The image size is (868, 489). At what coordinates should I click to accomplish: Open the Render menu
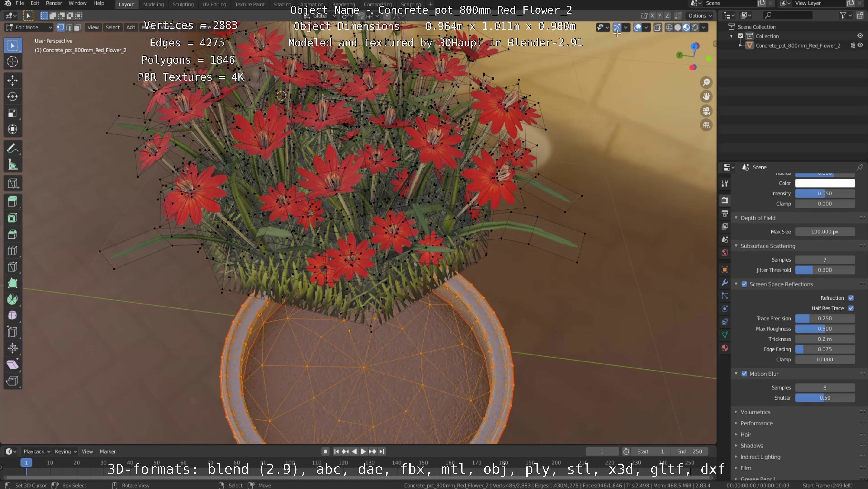point(54,3)
